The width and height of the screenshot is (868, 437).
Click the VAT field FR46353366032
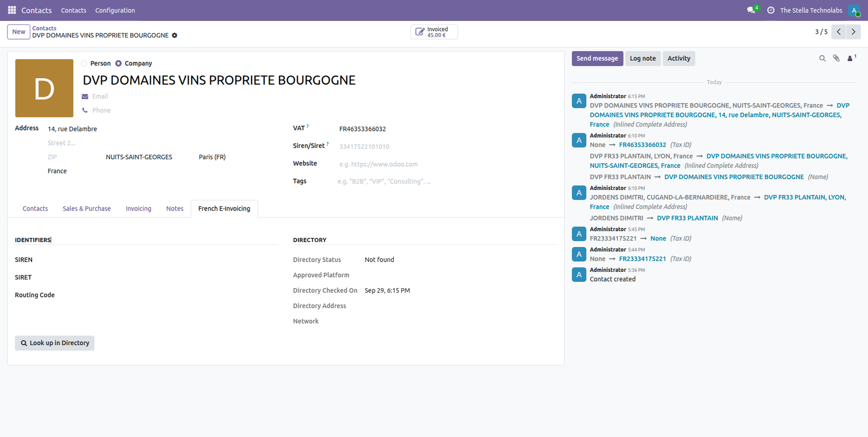coord(447,129)
